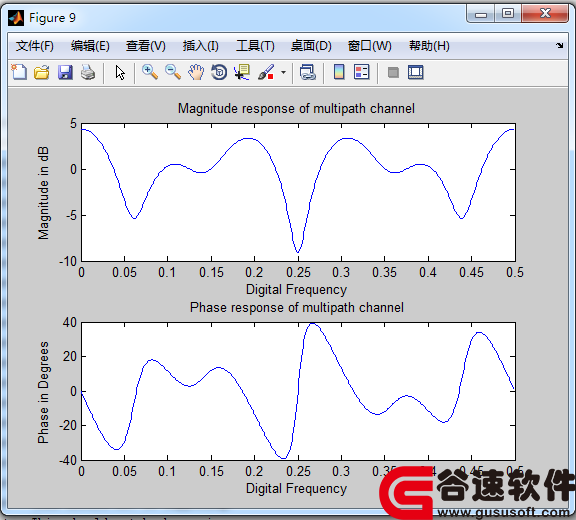Choose the Brush data tool
The image size is (576, 520).
click(266, 72)
